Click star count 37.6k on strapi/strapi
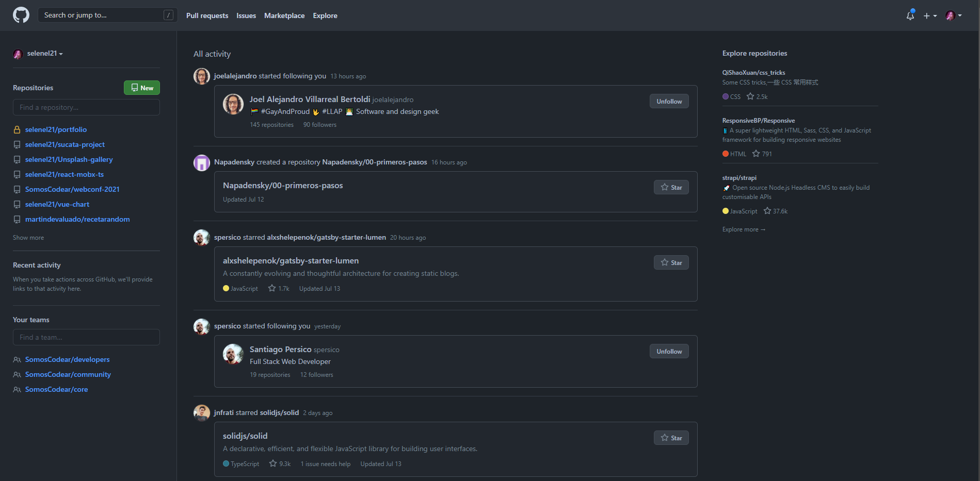The image size is (980, 481). click(x=776, y=211)
